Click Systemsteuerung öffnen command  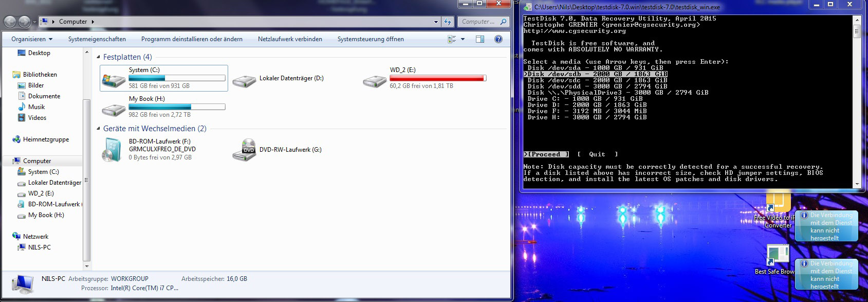pos(371,39)
